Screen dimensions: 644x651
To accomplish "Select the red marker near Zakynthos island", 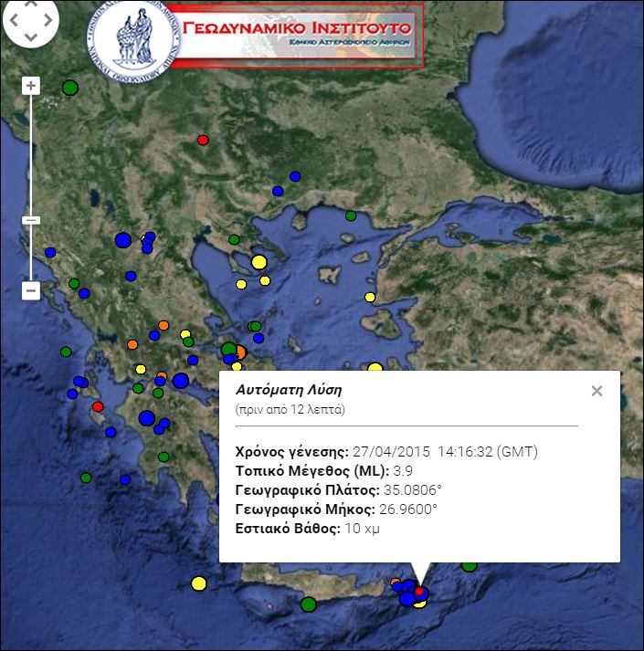I will pos(98,406).
